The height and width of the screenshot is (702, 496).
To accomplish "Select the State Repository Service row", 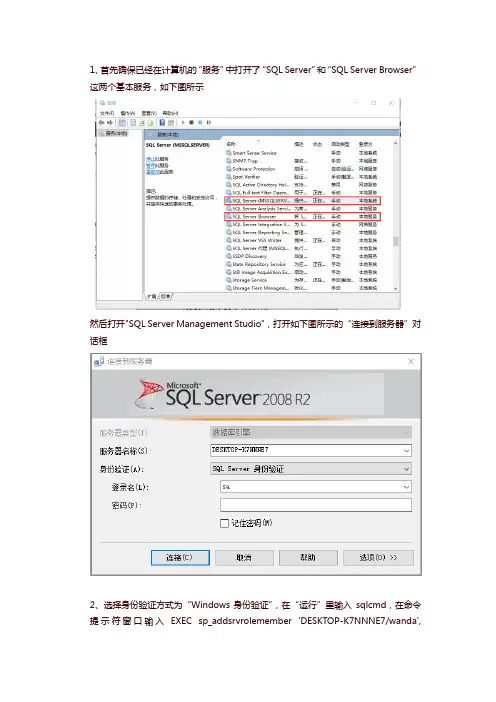I will [x=302, y=264].
